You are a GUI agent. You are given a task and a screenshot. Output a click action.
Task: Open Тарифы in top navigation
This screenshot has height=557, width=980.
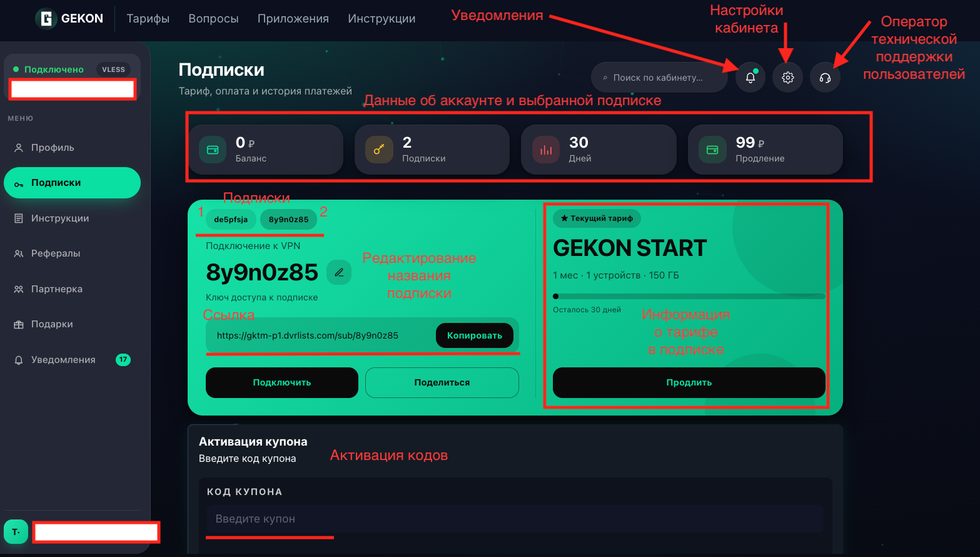point(148,18)
